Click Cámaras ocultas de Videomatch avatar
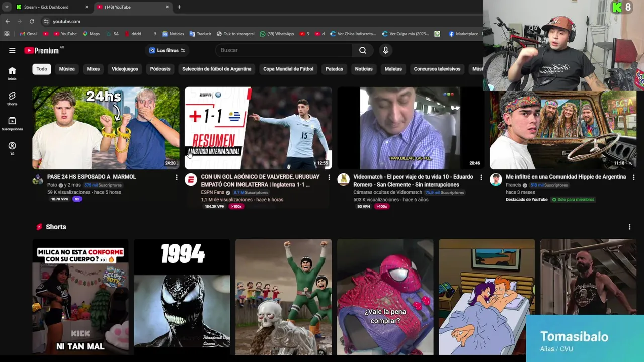This screenshot has width=644, height=362. (343, 179)
